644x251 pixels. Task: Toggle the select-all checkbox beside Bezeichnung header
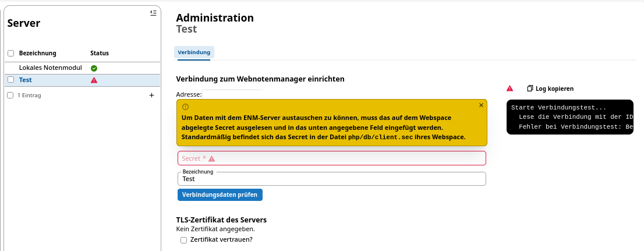(x=11, y=53)
